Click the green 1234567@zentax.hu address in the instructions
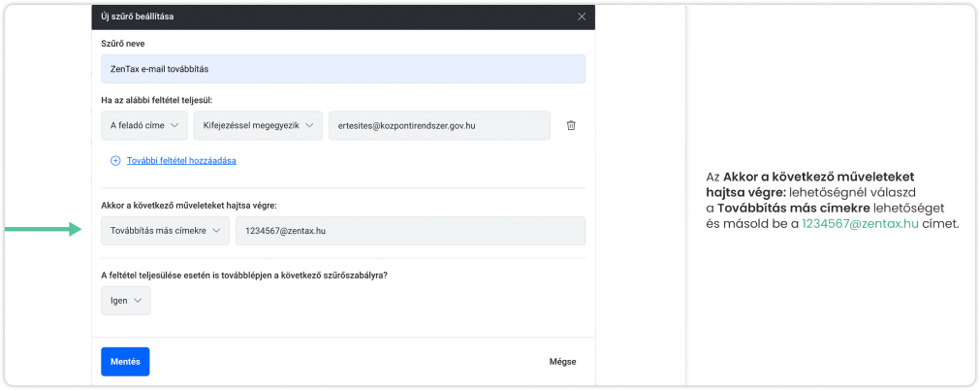The width and height of the screenshot is (980, 391). click(x=860, y=224)
